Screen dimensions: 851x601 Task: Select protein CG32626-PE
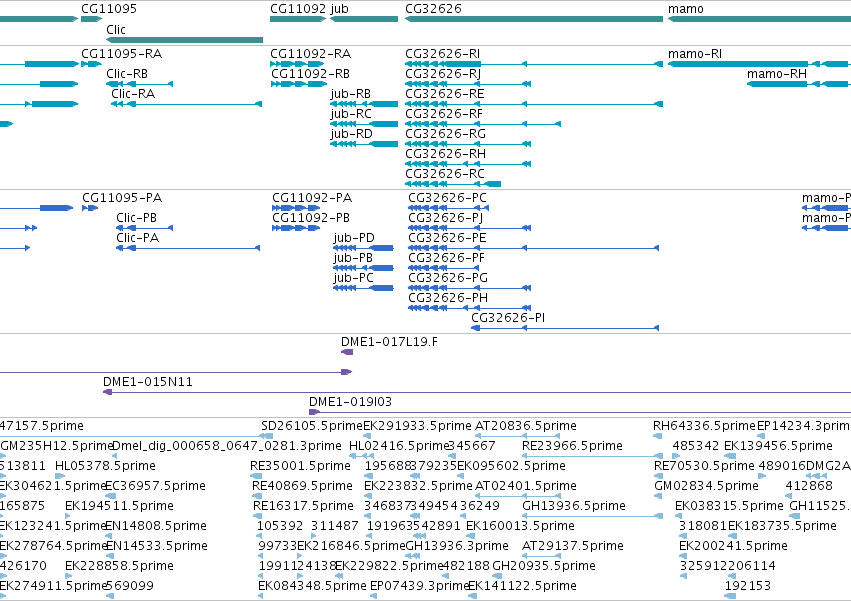coord(534,248)
